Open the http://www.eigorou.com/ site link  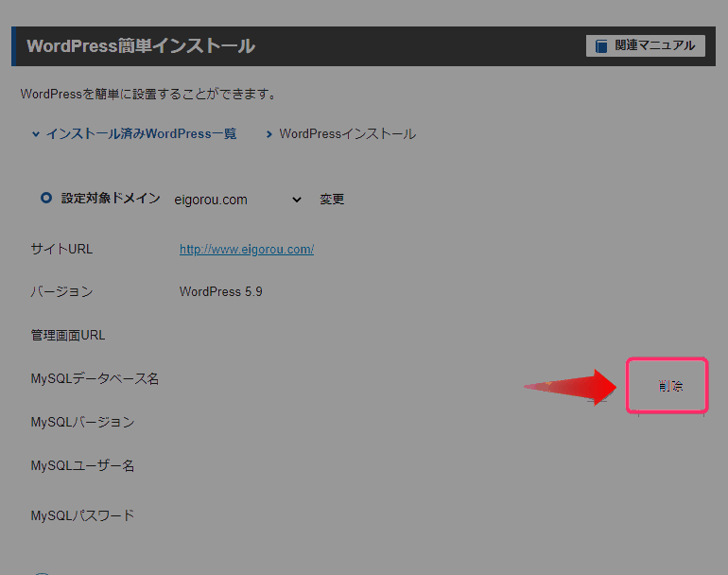(x=247, y=250)
